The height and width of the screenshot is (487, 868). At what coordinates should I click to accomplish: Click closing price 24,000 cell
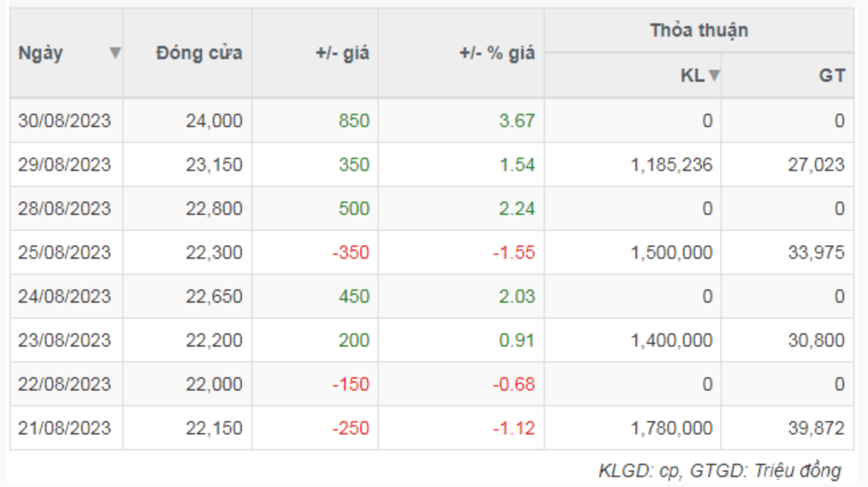pyautogui.click(x=214, y=121)
